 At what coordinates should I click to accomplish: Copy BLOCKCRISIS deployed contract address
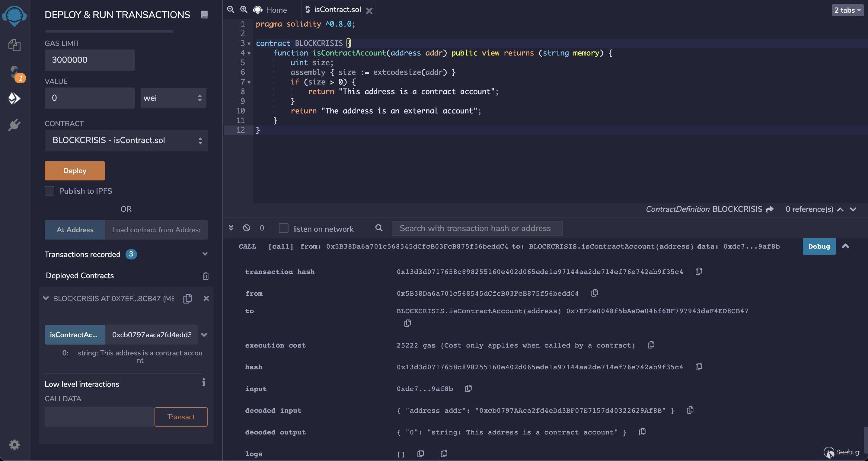(x=187, y=298)
